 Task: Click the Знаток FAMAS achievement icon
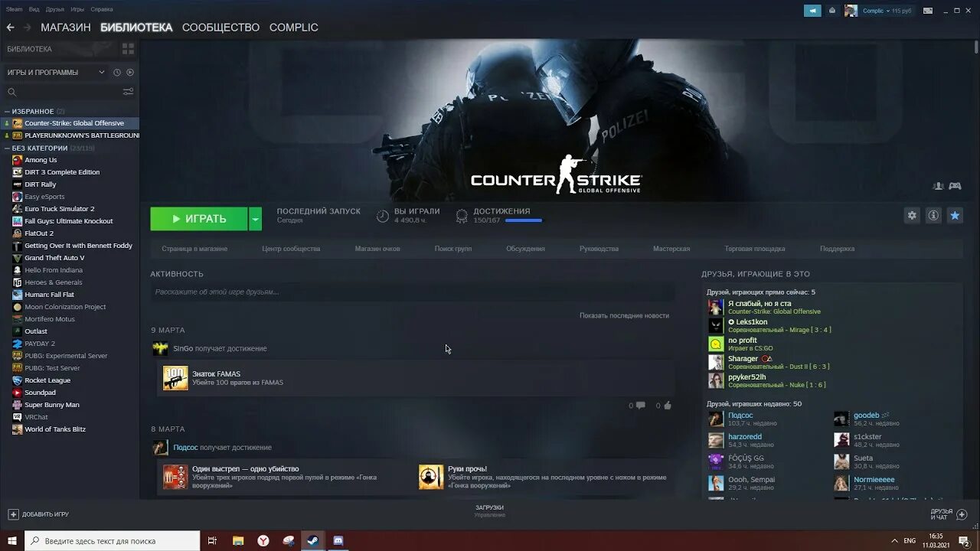click(175, 378)
